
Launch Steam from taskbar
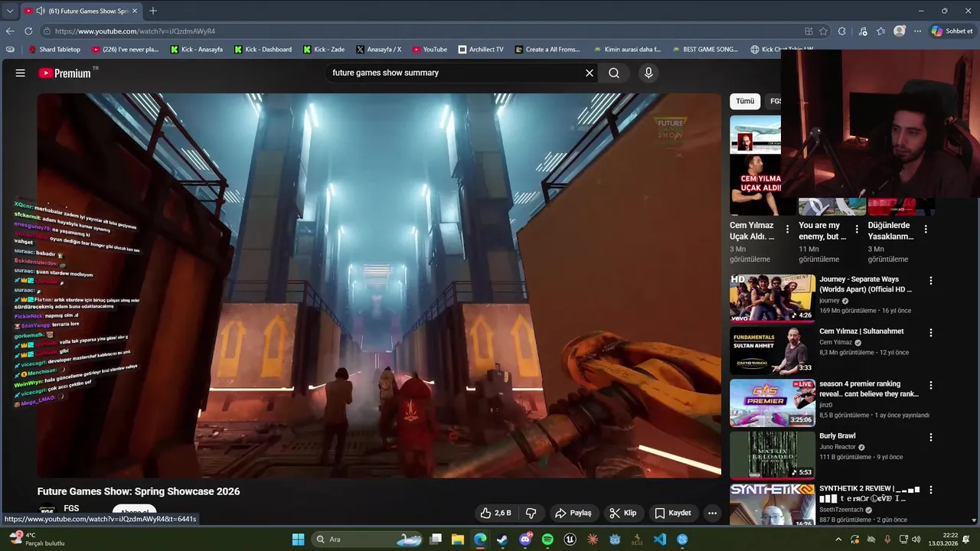502,540
